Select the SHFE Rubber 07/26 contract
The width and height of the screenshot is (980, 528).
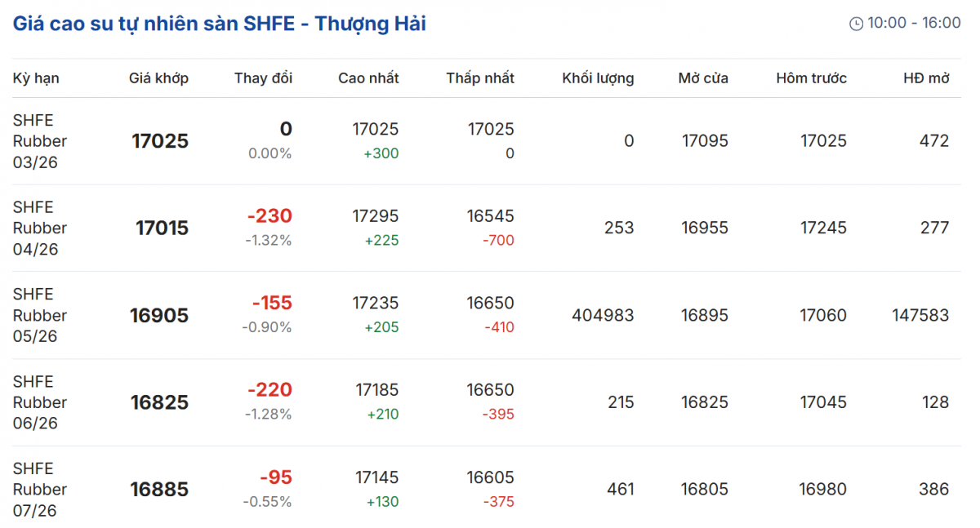coord(39,490)
